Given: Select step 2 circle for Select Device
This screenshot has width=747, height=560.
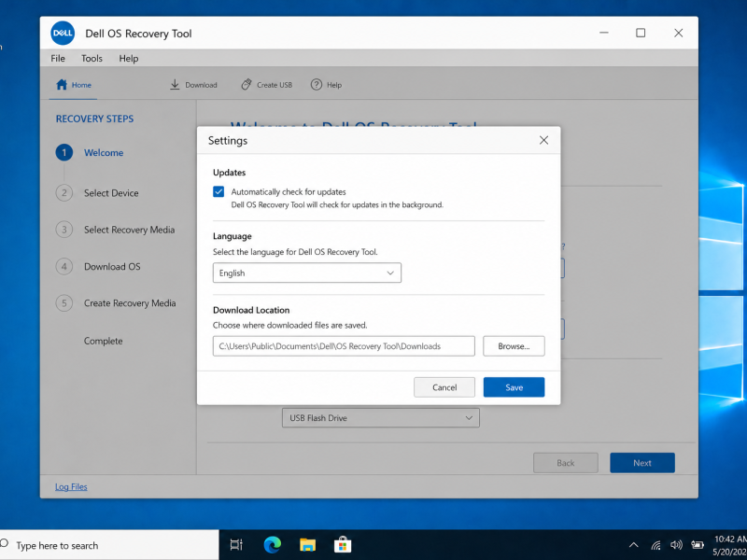Looking at the screenshot, I should pyautogui.click(x=64, y=193).
